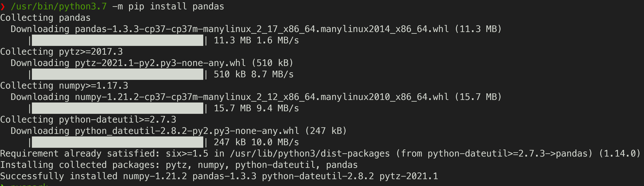Click the 'pip install pandas' command text
Screen dimensions: 644x186
[x=176, y=6]
